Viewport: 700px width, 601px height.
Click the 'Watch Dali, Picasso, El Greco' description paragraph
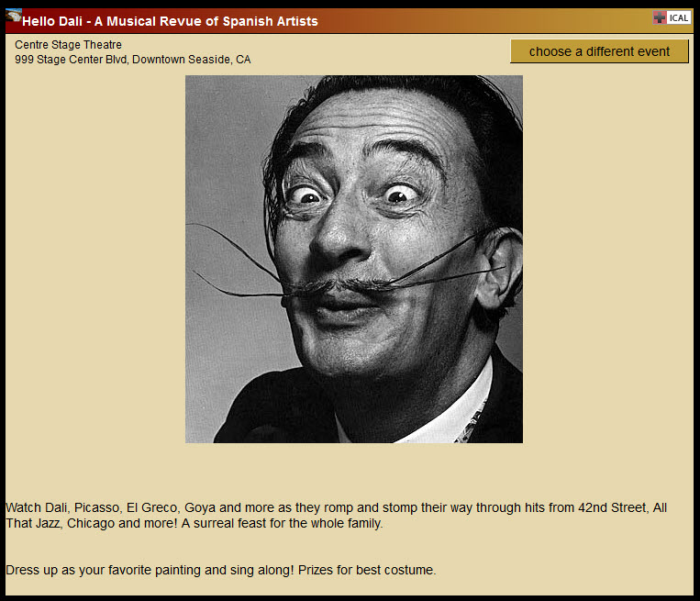[x=336, y=516]
